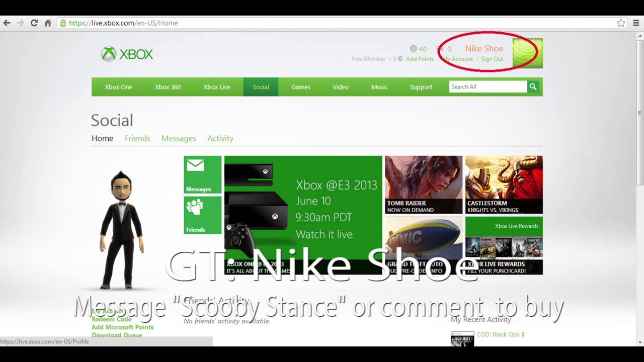The image size is (644, 362).
Task: Select the tuxedo avatar figure
Action: pos(121,230)
